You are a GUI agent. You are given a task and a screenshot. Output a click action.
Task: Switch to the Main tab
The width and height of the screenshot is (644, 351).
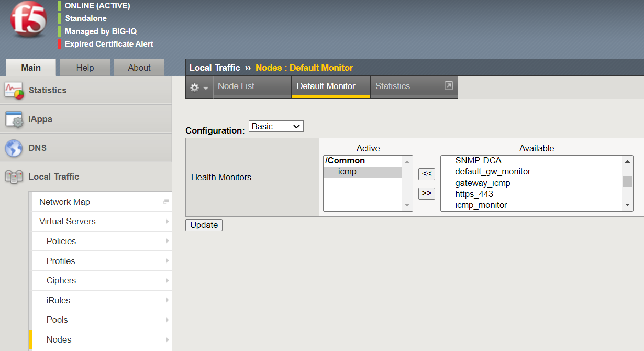31,68
